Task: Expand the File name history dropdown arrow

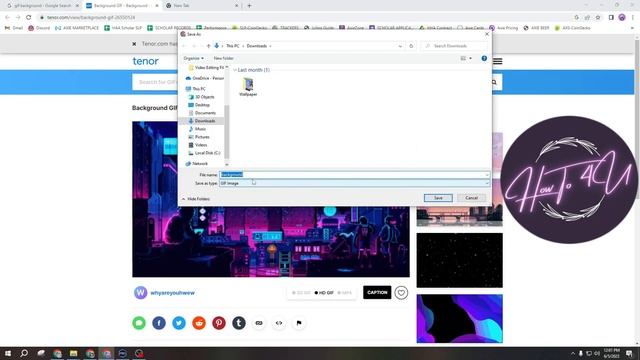Action: [x=487, y=175]
